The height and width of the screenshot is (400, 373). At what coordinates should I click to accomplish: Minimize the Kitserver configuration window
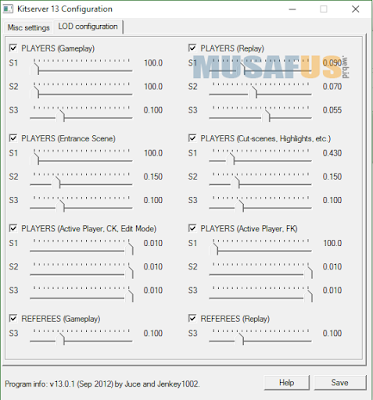point(292,9)
